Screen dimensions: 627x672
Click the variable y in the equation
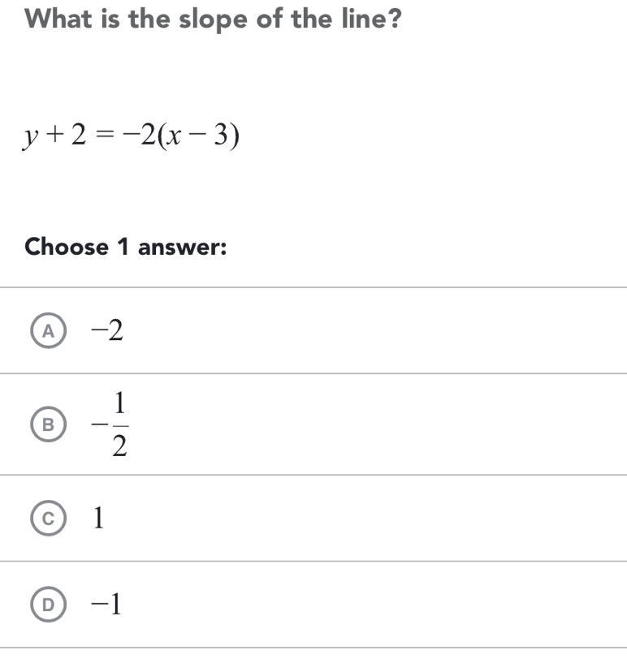[31, 137]
